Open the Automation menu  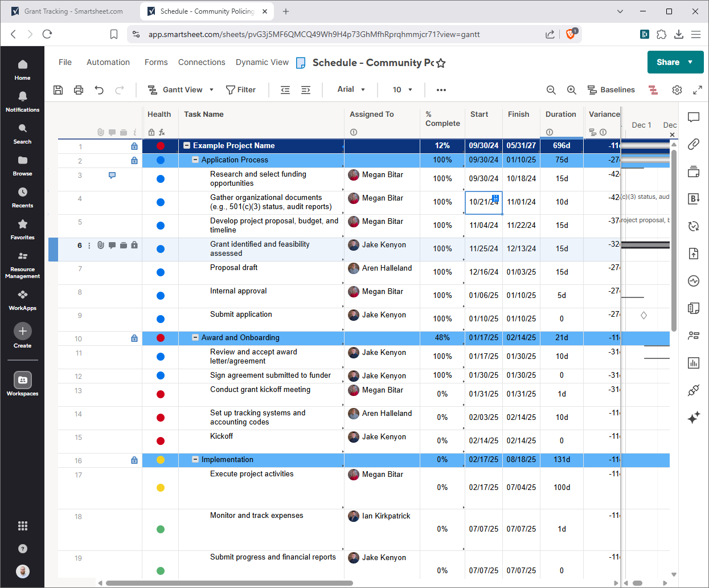click(108, 62)
